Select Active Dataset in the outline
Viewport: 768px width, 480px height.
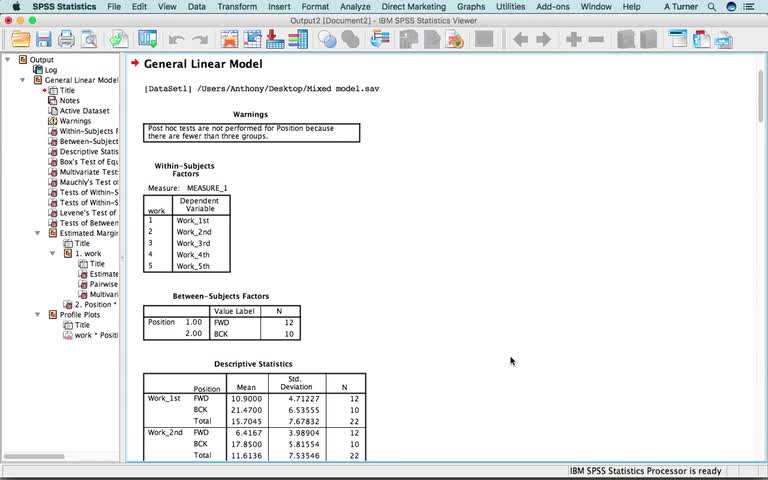click(x=84, y=111)
